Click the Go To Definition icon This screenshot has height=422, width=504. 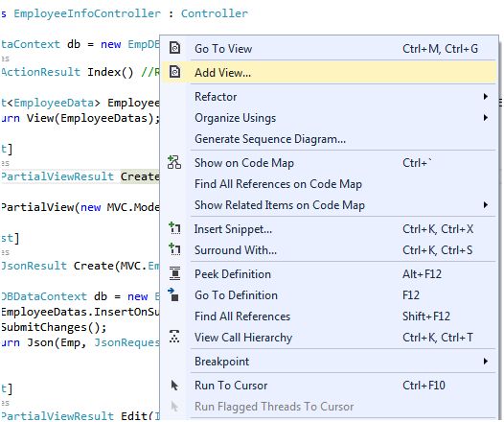pos(173,294)
